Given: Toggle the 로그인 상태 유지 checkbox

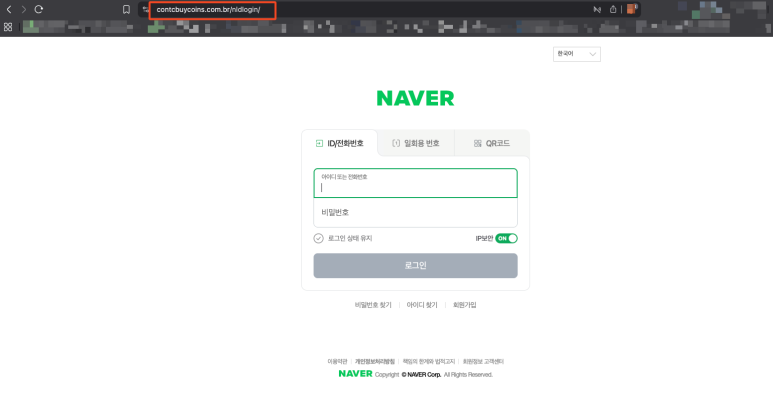Looking at the screenshot, I should pyautogui.click(x=319, y=238).
